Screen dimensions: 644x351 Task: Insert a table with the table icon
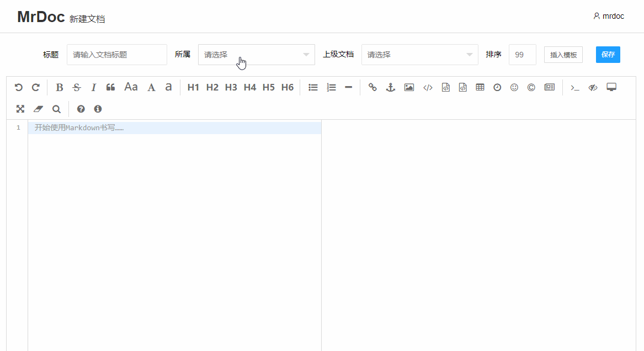pos(480,87)
